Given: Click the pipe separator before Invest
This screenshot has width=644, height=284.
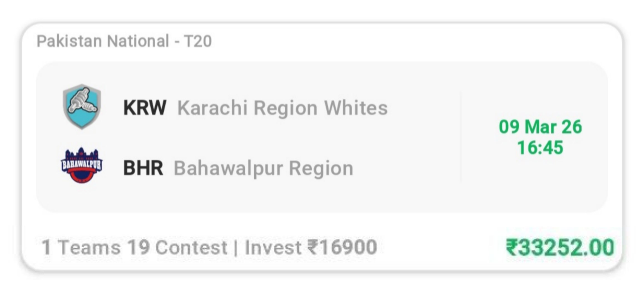Looking at the screenshot, I should click(x=236, y=248).
